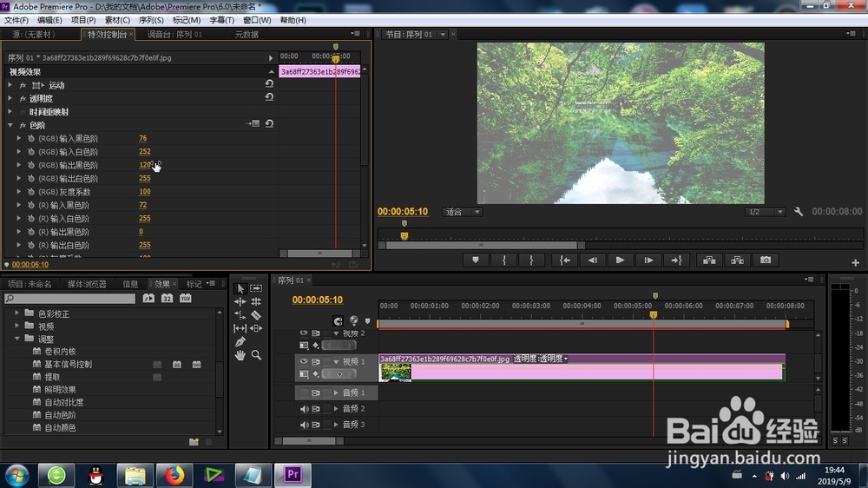Select the Razor tool
This screenshot has width=868, height=488.
(x=256, y=315)
